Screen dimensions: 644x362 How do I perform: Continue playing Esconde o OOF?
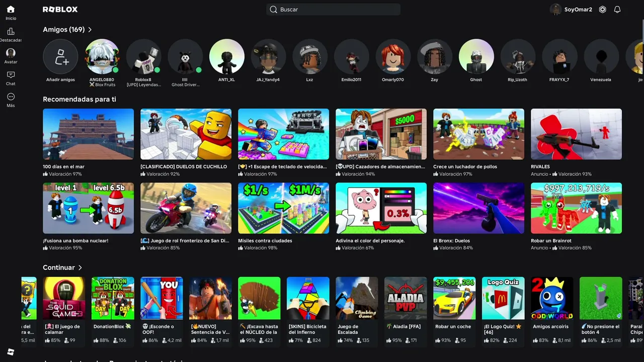click(x=162, y=298)
